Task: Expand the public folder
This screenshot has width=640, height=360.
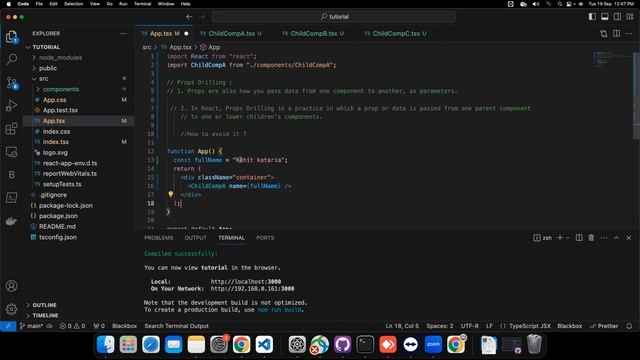Action: pyautogui.click(x=47, y=68)
